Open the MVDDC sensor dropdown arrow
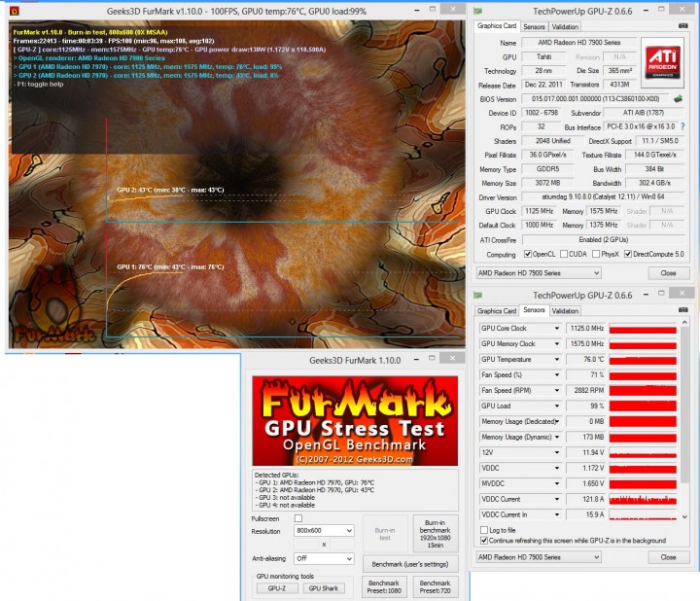The width and height of the screenshot is (700, 601). click(x=557, y=483)
